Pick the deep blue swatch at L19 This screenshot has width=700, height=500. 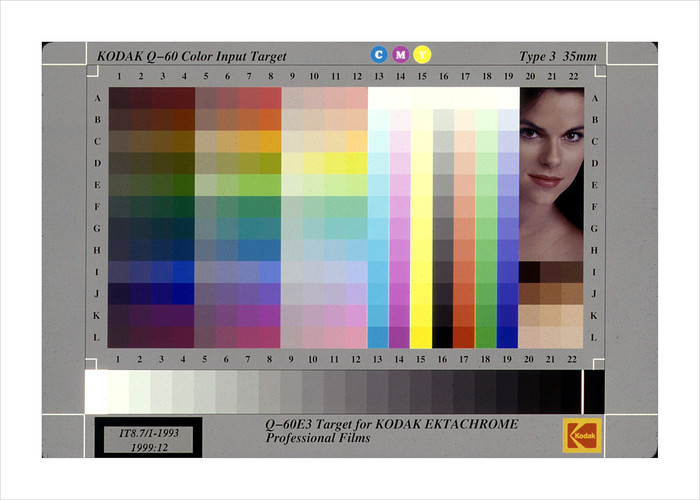507,338
